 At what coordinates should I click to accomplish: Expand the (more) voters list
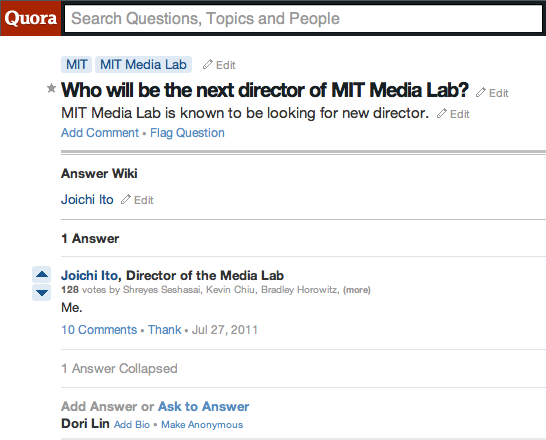tap(357, 290)
